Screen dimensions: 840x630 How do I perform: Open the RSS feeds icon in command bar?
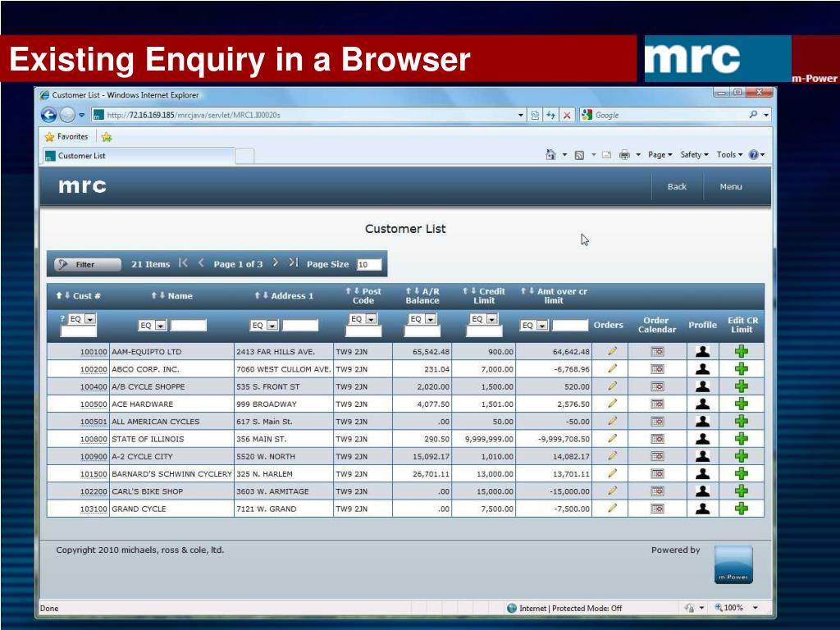(579, 155)
